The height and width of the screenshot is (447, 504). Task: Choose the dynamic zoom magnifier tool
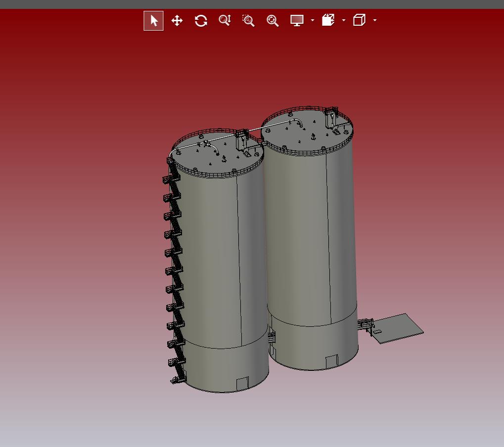click(225, 21)
